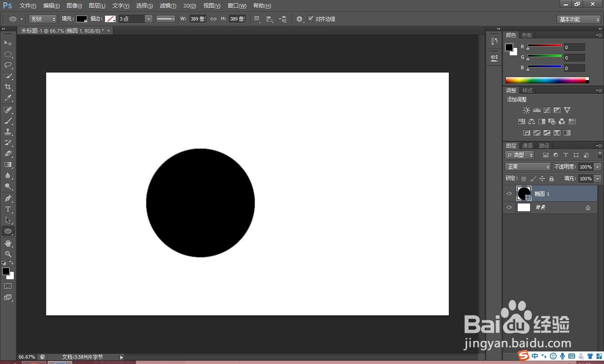Open the 窗口(W) menu
Viewport: 604px width, 364px height.
(237, 5)
